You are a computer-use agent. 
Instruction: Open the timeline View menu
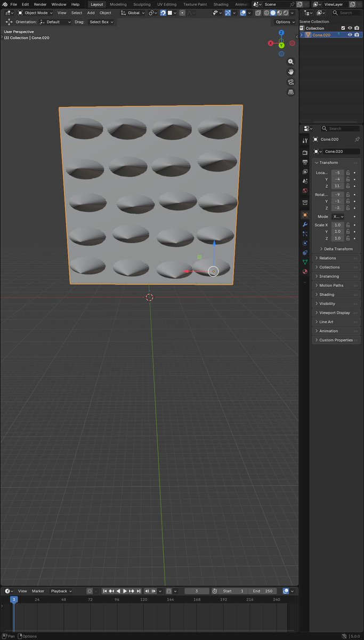point(22,591)
